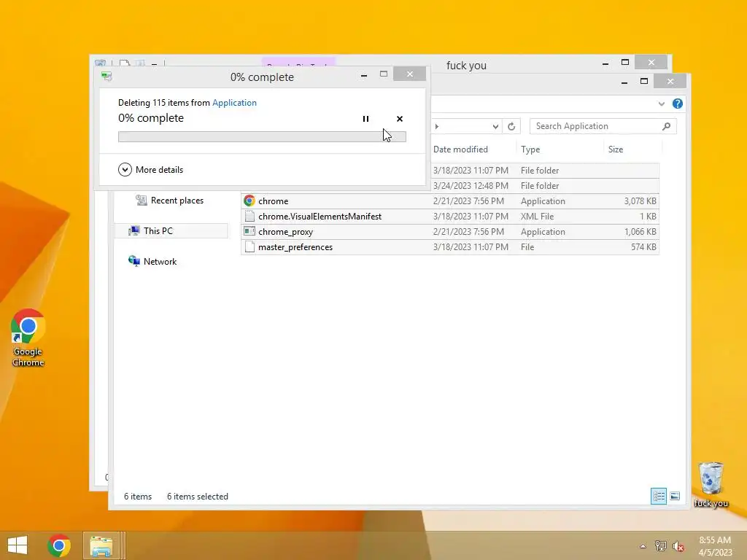Click the search magnifier icon
747x560 pixels.
coord(666,126)
